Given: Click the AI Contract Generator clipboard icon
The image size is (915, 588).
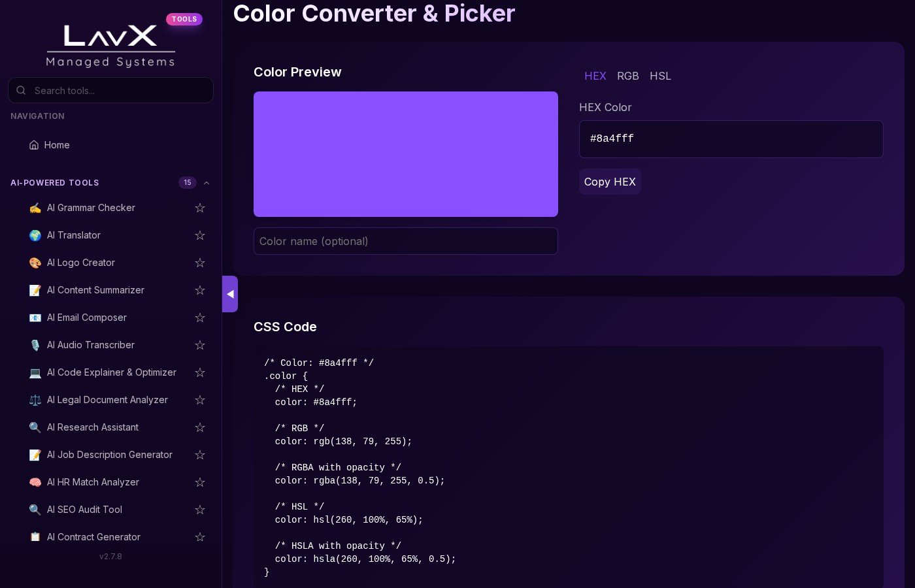Looking at the screenshot, I should point(35,537).
